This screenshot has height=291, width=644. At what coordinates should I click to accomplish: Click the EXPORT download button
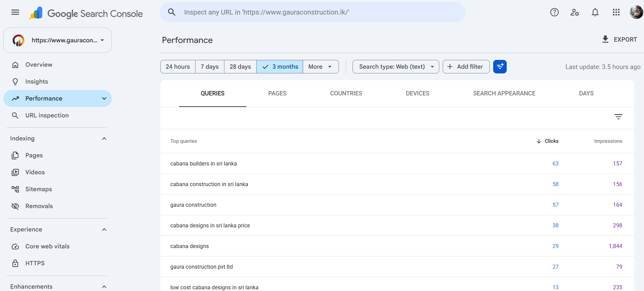619,40
